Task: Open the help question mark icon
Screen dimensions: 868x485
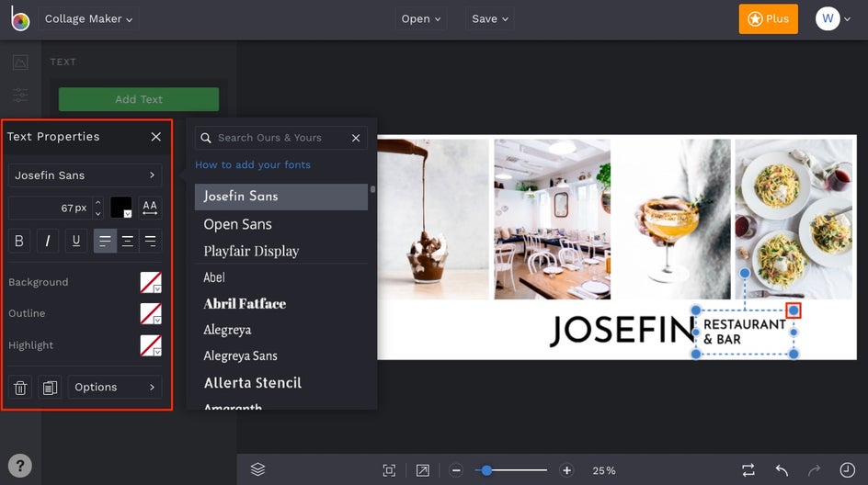Action: click(x=19, y=465)
